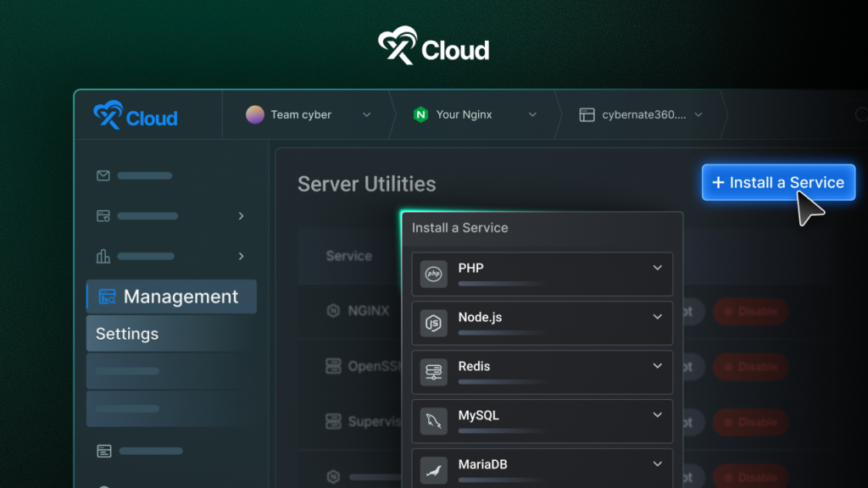Click the Service column header
The width and height of the screenshot is (868, 488).
click(348, 256)
